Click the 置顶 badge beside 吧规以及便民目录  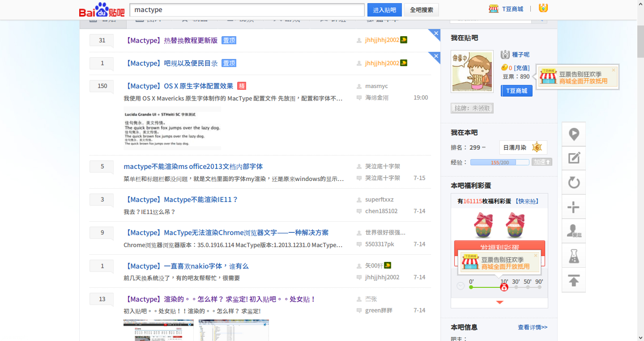coord(229,63)
